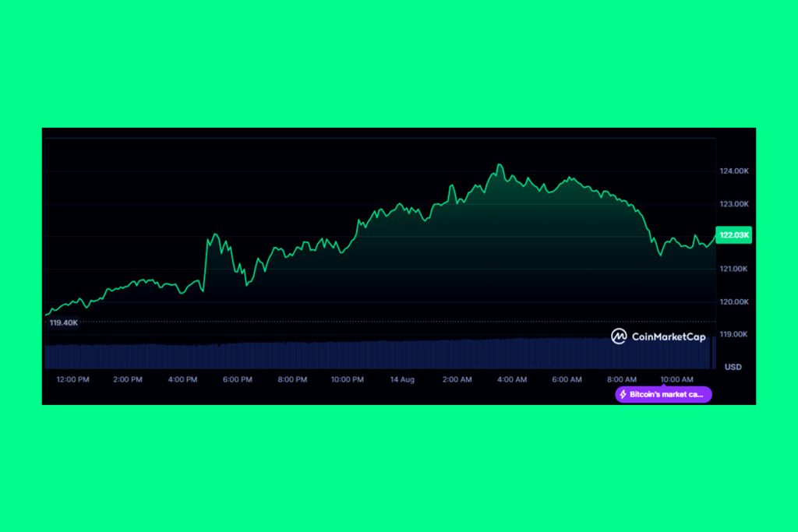Click the 119.40K price marker label
798x532 pixels.
click(62, 321)
